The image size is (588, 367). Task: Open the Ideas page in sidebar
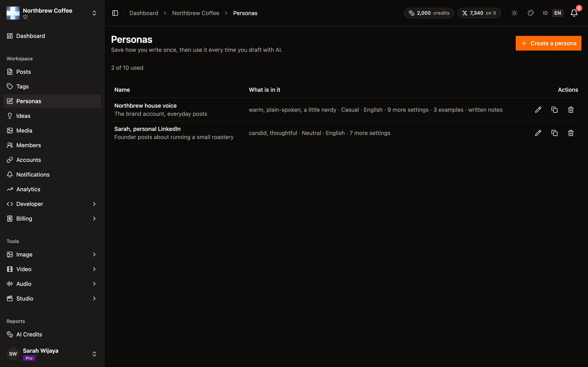point(52,116)
